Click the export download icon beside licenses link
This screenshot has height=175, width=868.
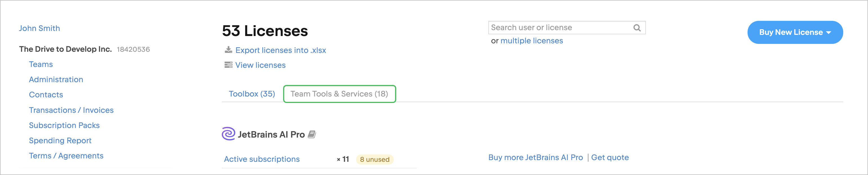point(229,50)
